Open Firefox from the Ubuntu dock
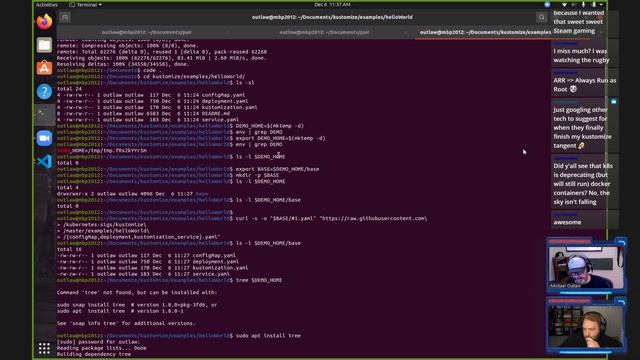This screenshot has height=360, width=640. (x=44, y=21)
